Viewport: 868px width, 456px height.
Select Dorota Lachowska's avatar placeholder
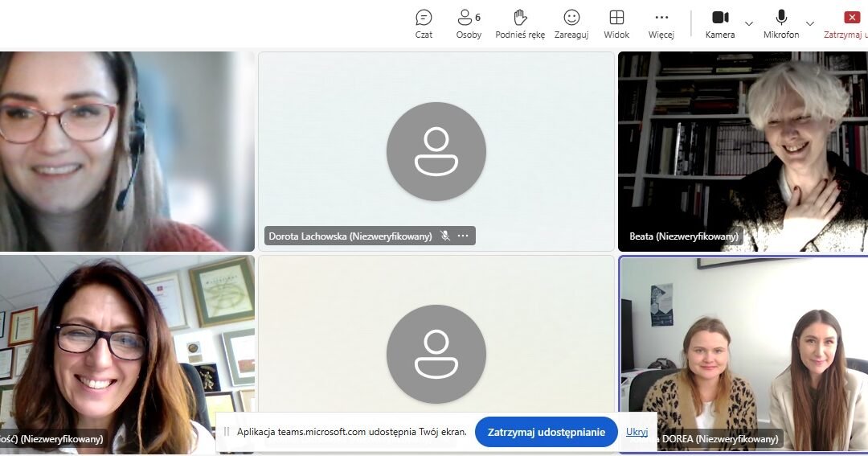[436, 151]
